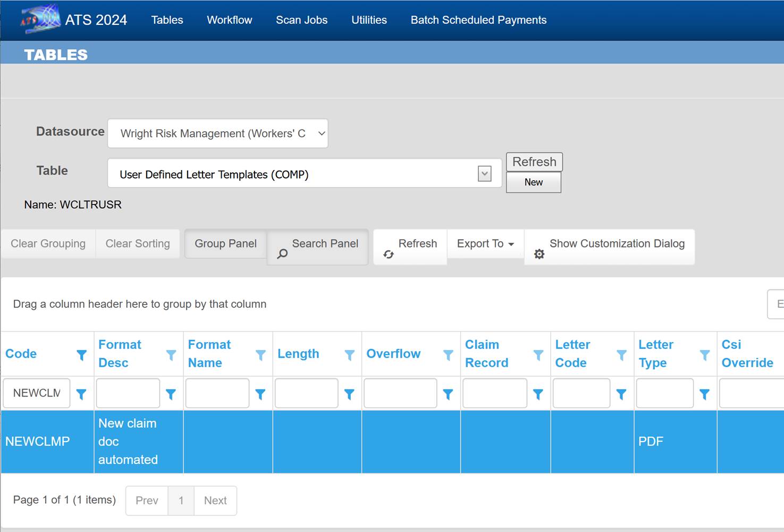This screenshot has height=532, width=784.
Task: Open the Datasource dropdown
Action: pos(217,133)
